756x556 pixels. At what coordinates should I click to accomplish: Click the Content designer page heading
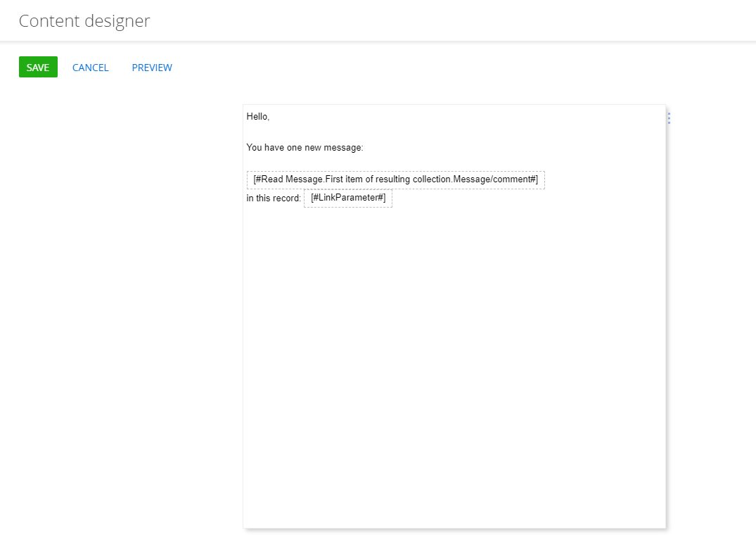[x=84, y=20]
